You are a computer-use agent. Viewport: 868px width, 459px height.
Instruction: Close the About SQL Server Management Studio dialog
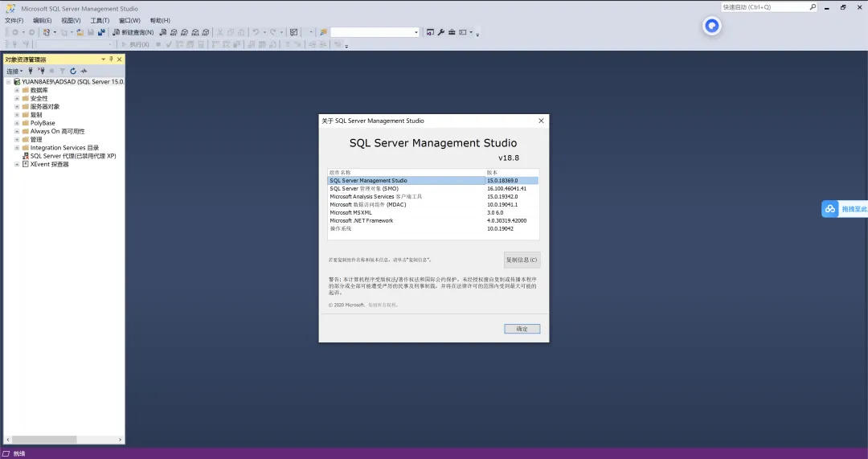(542, 121)
